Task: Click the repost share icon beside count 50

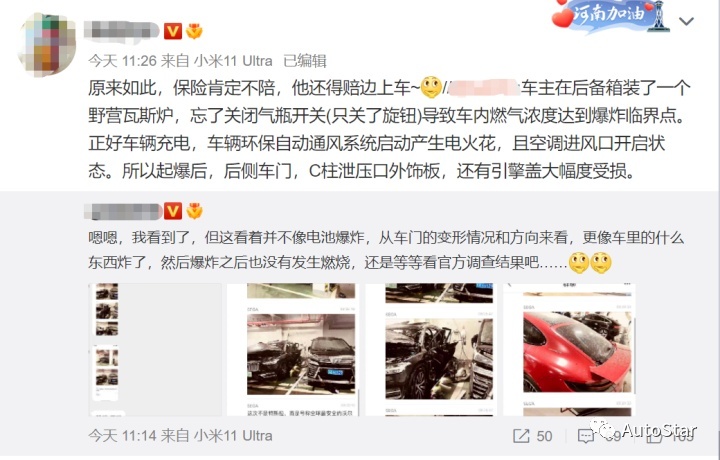Action: 521,436
